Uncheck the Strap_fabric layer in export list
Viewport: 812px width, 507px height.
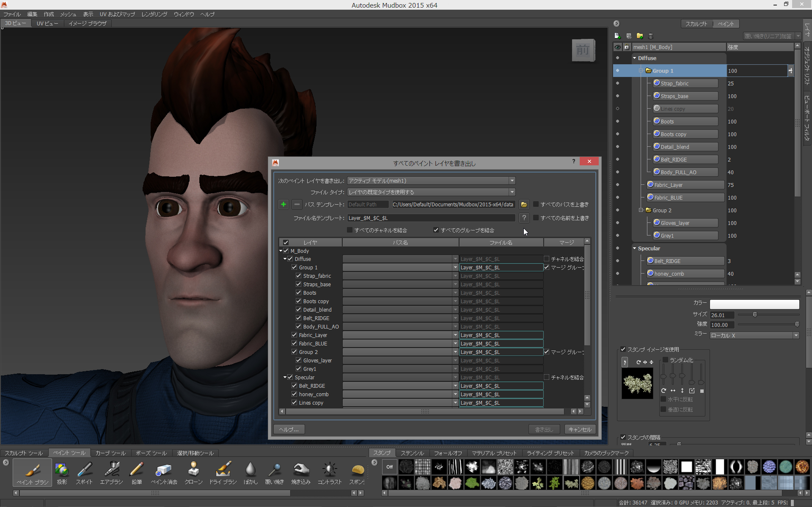click(x=299, y=276)
